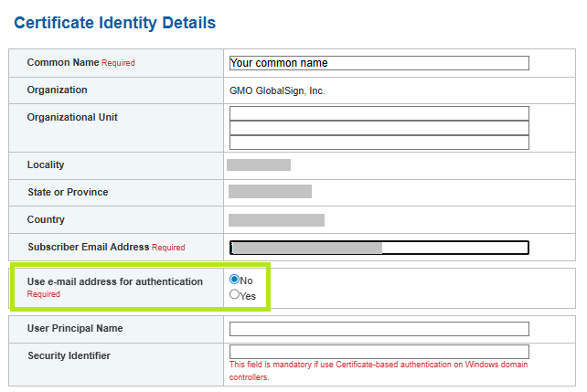The image size is (587, 392).
Task: Focus the Security Identifier input field
Action: (379, 352)
